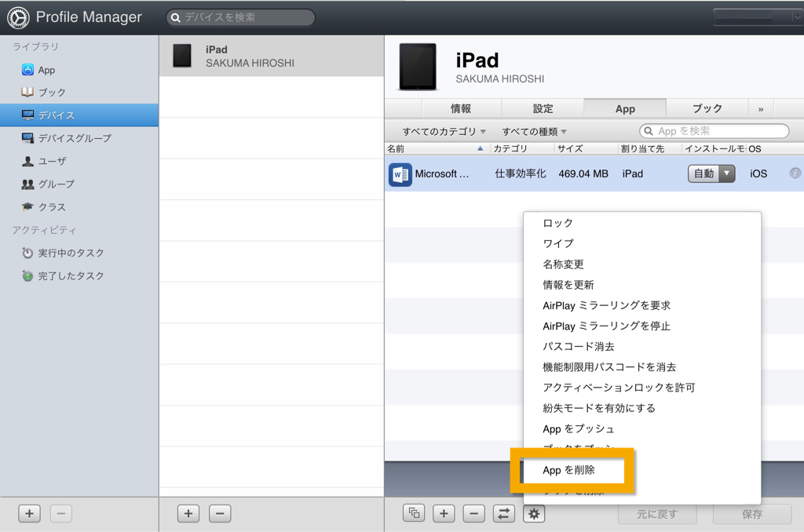Click the Microsoft Word app icon
This screenshot has height=532, width=804.
tap(400, 174)
